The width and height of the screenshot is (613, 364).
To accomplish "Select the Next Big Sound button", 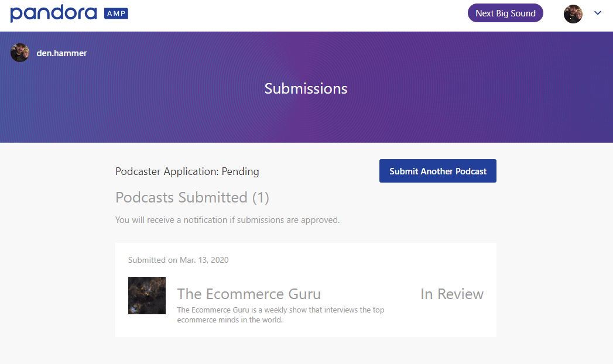I will (505, 13).
